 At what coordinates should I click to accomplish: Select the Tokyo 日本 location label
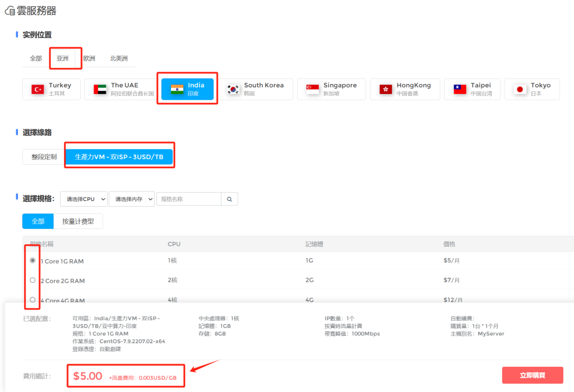click(x=541, y=89)
